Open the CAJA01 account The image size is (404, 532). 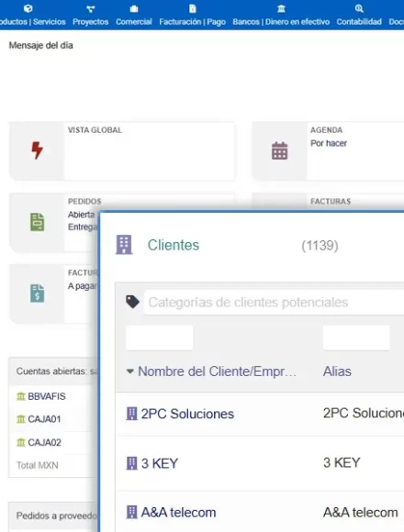point(44,419)
